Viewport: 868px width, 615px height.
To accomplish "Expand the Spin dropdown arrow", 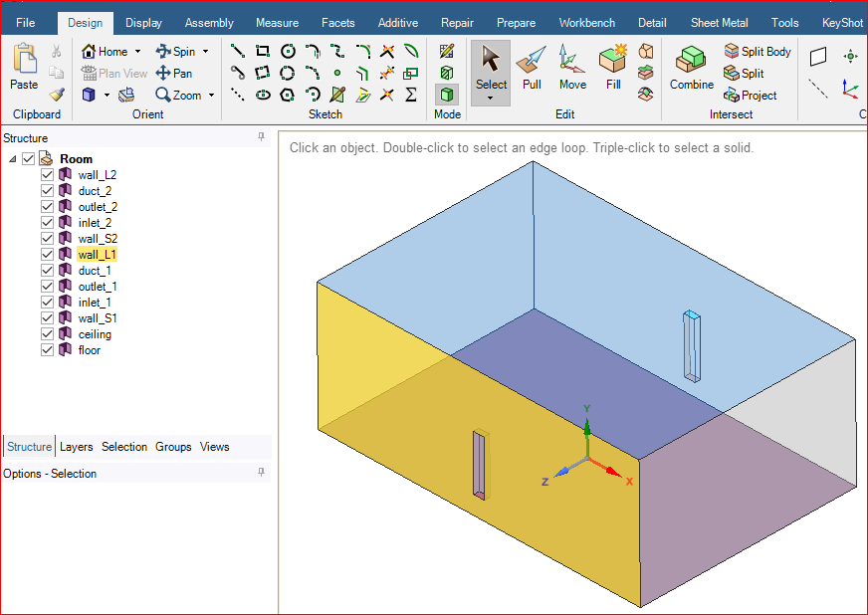I will pyautogui.click(x=205, y=52).
